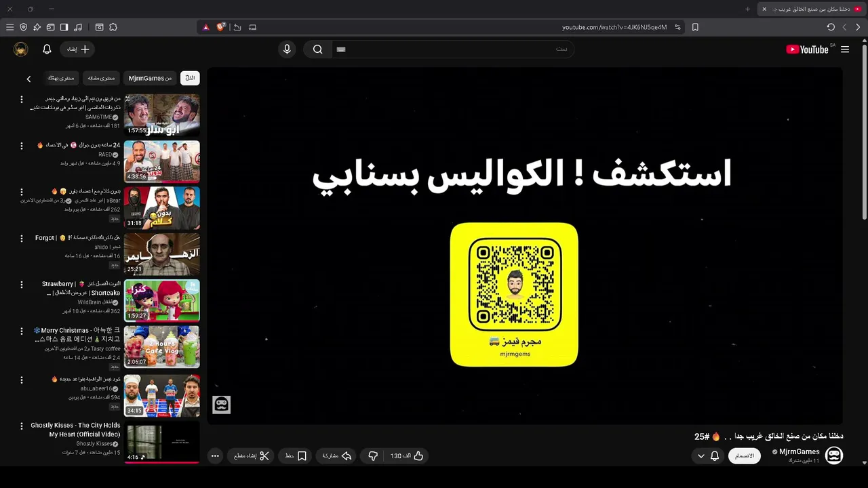Image resolution: width=868 pixels, height=488 pixels.
Task: Open the MjrmGames channel avatar
Action: [834, 455]
